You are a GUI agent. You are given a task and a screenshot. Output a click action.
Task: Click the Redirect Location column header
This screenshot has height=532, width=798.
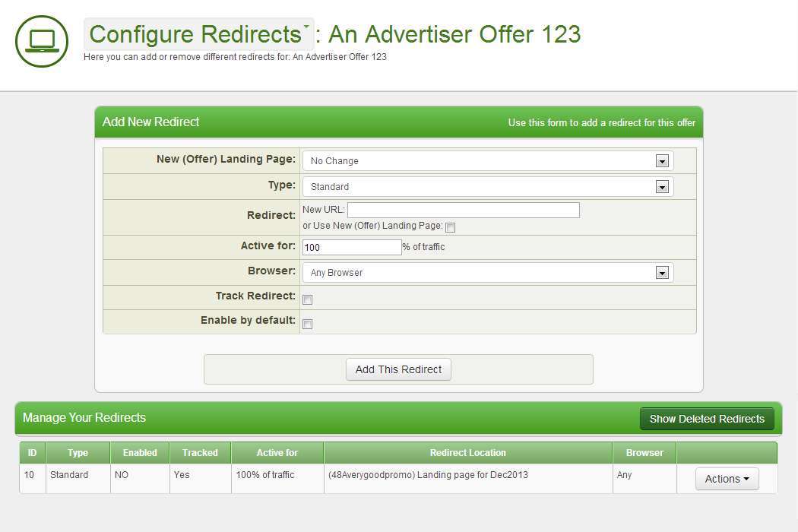(x=467, y=453)
